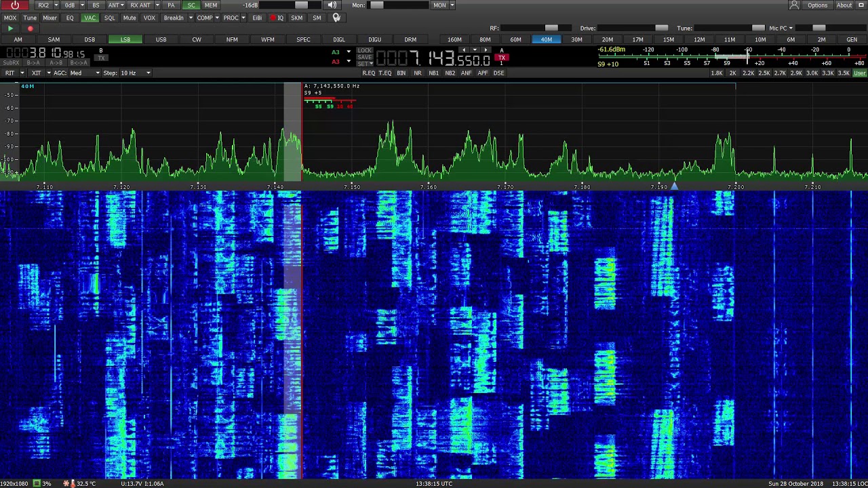Viewport: 868px width, 488px height.
Task: Adjust the main volume slider
Action: coord(290,5)
